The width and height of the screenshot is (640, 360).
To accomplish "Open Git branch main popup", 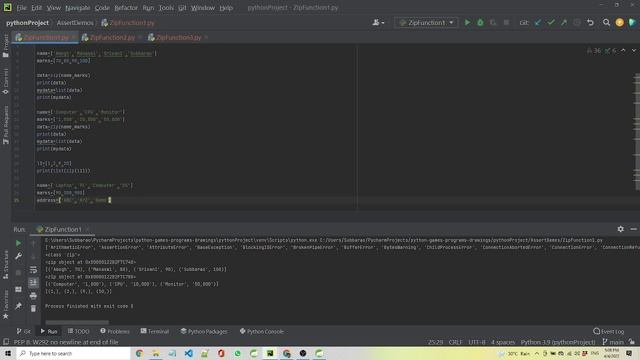I will [613, 342].
